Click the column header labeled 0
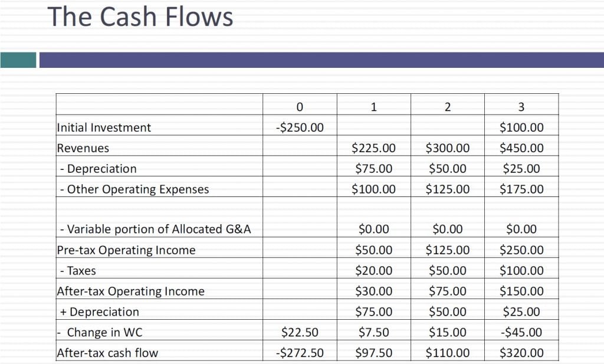 pyautogui.click(x=300, y=107)
